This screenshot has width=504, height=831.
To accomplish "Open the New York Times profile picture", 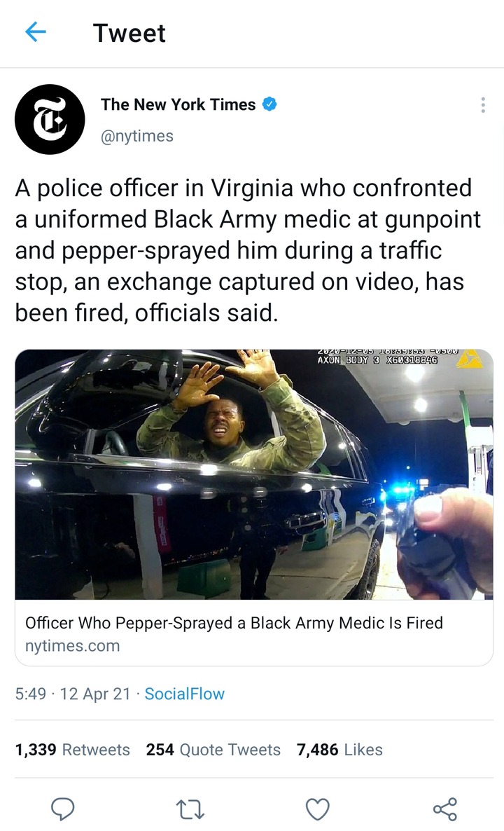I will [x=50, y=119].
